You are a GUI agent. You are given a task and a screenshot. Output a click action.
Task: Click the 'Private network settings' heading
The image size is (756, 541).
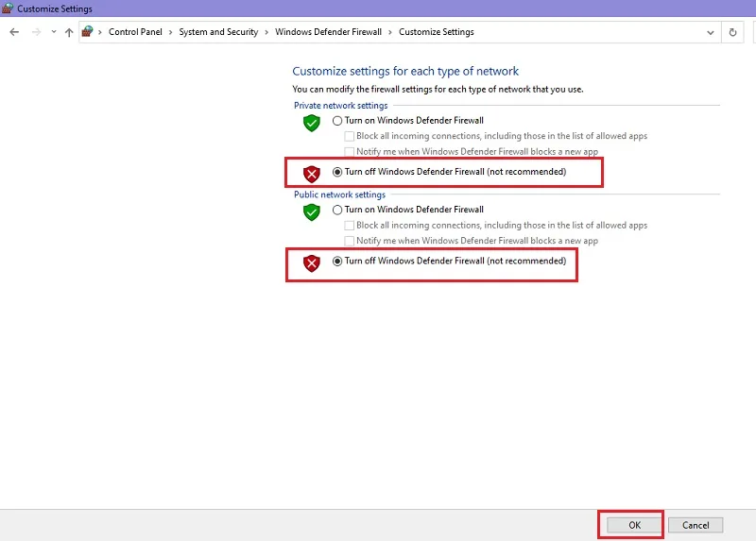[x=340, y=106]
